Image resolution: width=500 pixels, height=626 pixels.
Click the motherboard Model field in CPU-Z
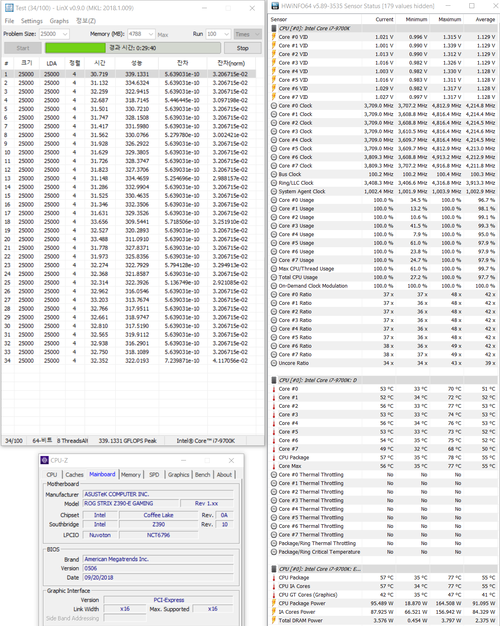(x=130, y=503)
